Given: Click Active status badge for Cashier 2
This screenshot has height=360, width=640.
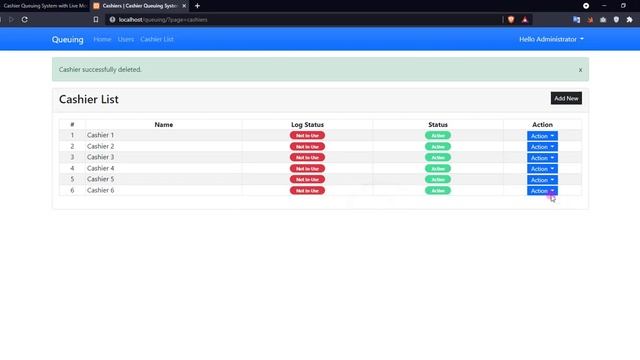Looking at the screenshot, I should pos(438,147).
